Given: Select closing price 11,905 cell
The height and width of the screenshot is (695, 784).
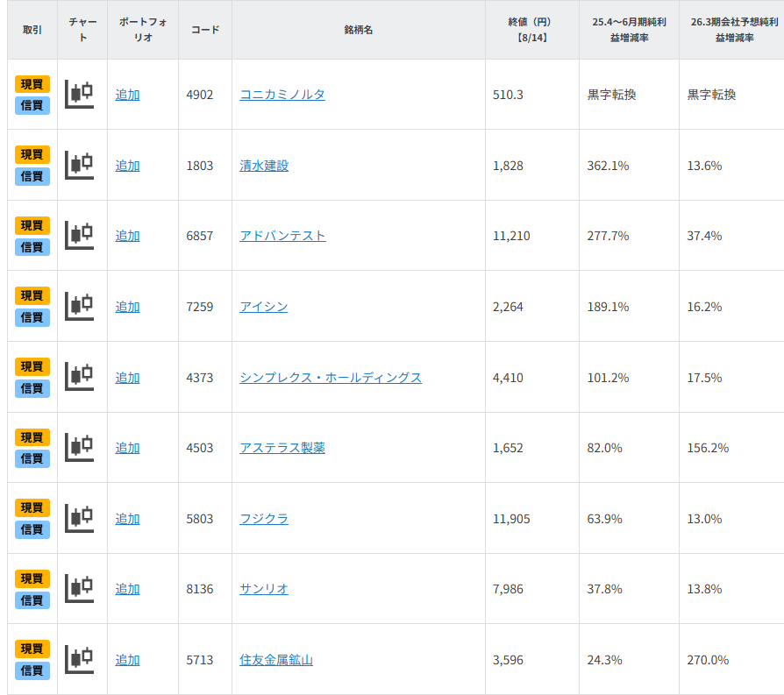Looking at the screenshot, I should click(532, 519).
